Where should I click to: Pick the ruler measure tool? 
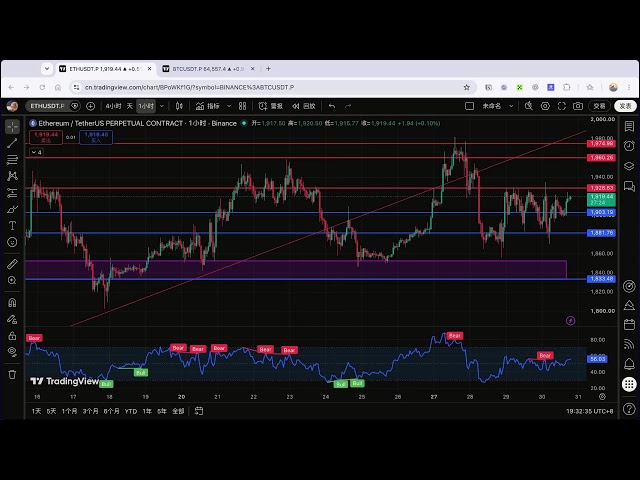pyautogui.click(x=12, y=264)
